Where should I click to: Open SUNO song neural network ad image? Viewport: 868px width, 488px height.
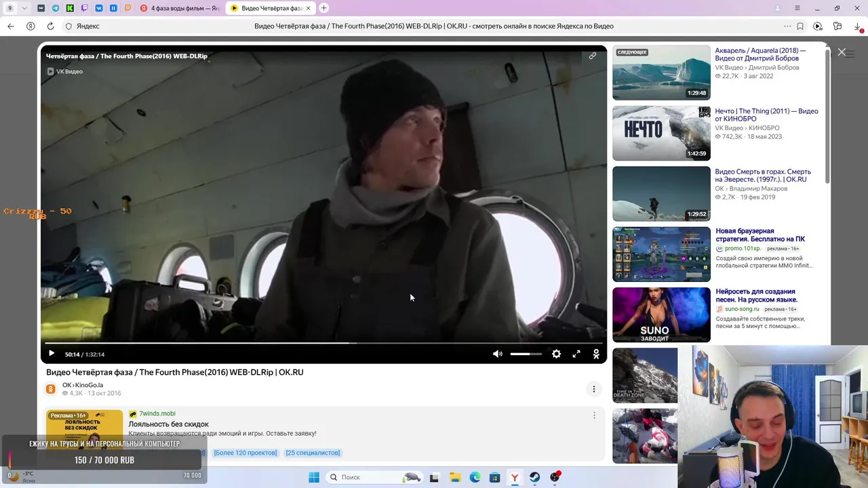(x=661, y=314)
